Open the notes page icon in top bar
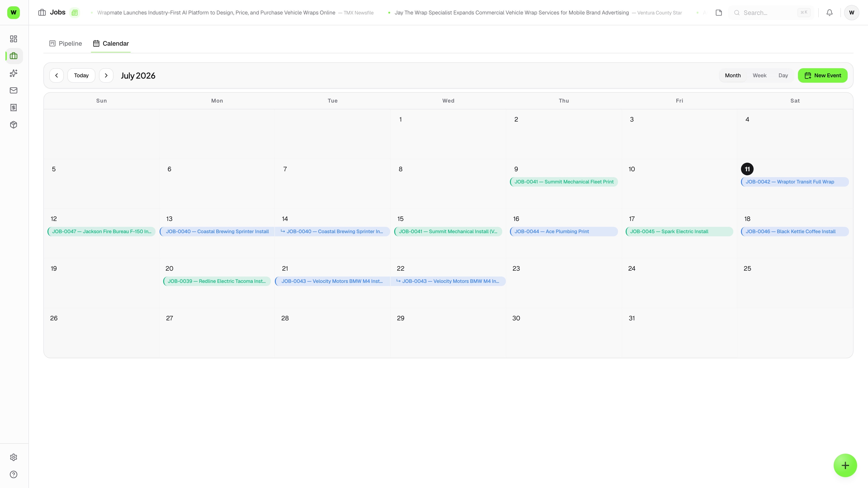Viewport: 868px width, 488px height. 719,12
